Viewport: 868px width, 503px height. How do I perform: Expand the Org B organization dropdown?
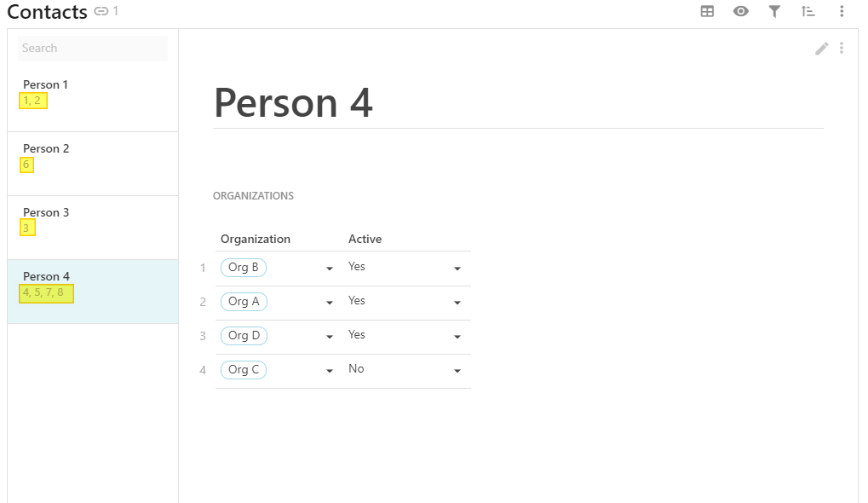click(329, 269)
